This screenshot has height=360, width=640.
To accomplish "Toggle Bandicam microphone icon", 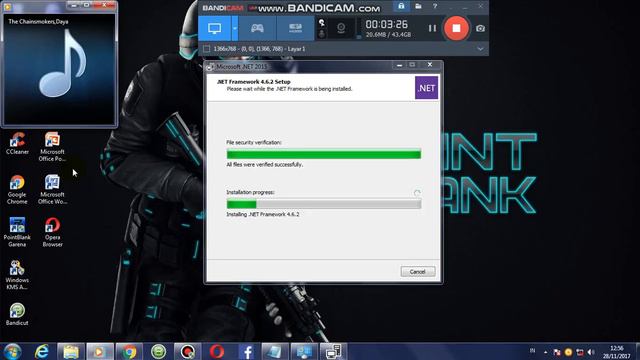I will pos(322,33).
